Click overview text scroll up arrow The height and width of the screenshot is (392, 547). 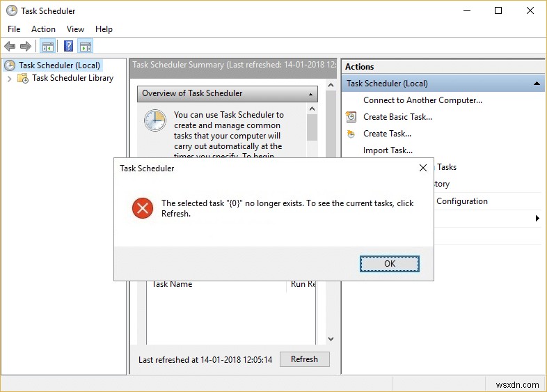click(312, 109)
